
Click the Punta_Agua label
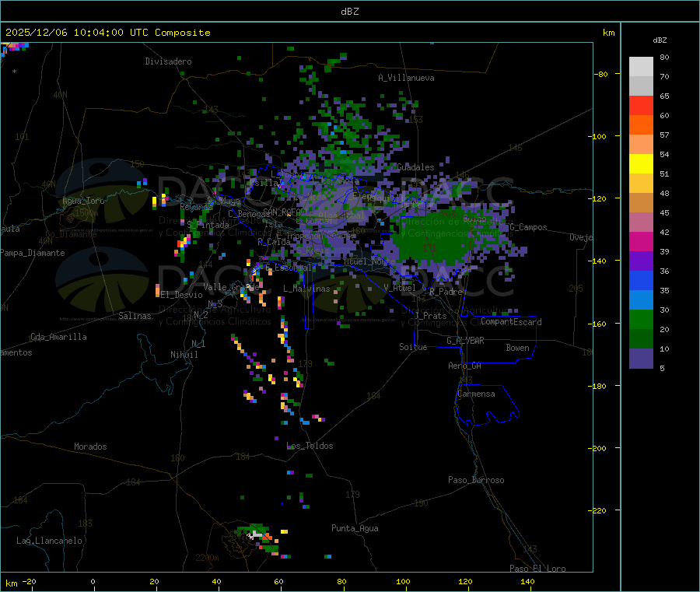(x=355, y=528)
